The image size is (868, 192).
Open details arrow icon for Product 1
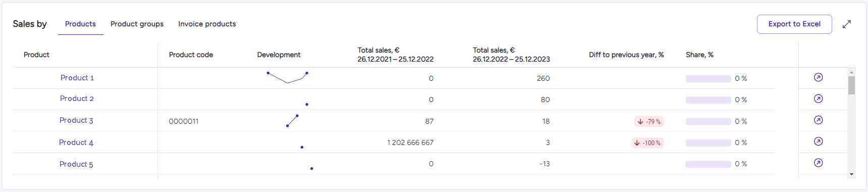click(819, 77)
